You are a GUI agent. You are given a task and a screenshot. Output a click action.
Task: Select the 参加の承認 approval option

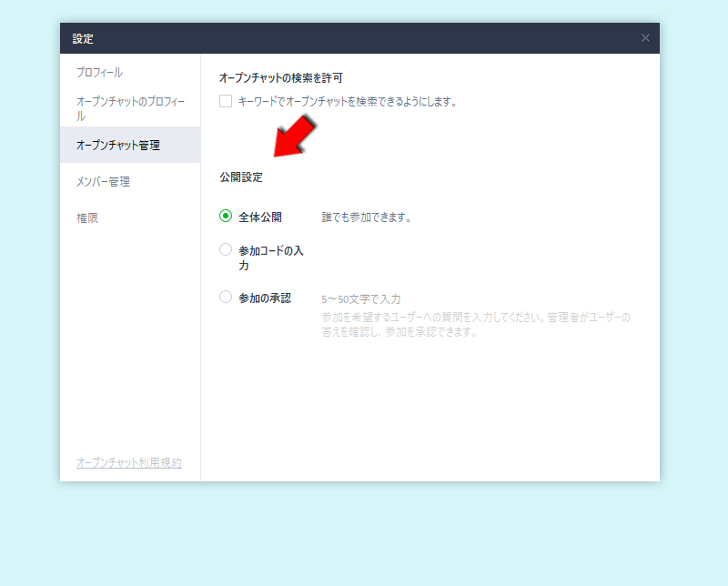[x=225, y=298]
